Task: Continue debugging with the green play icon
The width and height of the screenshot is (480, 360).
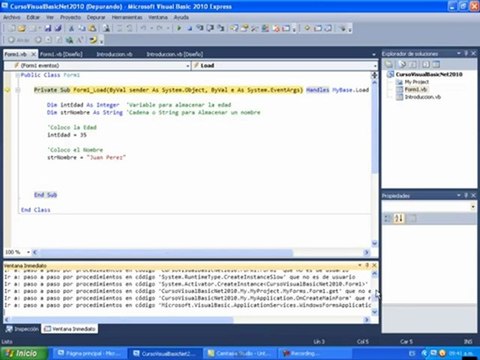Action: (179, 29)
